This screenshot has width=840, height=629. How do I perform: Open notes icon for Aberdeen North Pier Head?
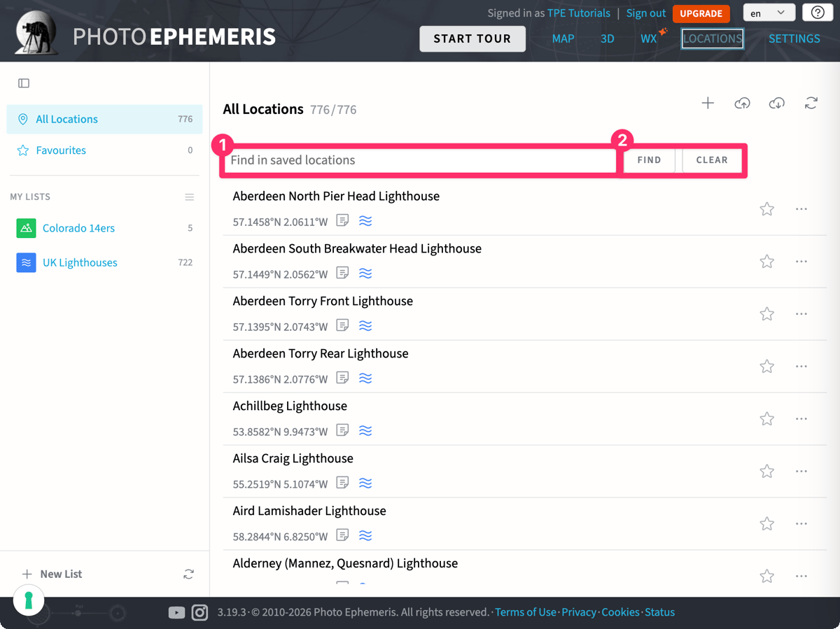point(342,220)
